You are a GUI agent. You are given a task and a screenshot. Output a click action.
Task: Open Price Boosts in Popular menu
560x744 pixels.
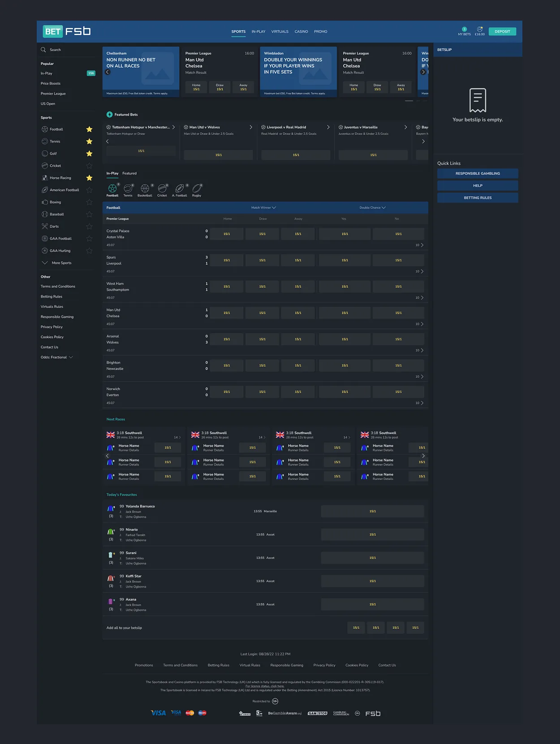pos(51,83)
